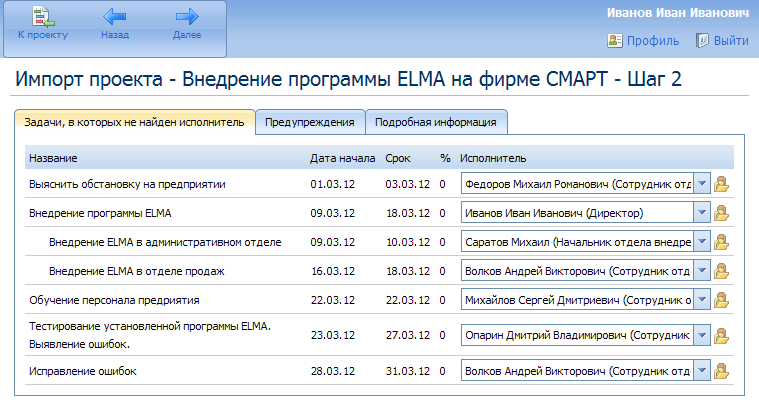Image resolution: width=759 pixels, height=407 pixels.
Task: Click deadline '27.03.12'
Action: [408, 335]
